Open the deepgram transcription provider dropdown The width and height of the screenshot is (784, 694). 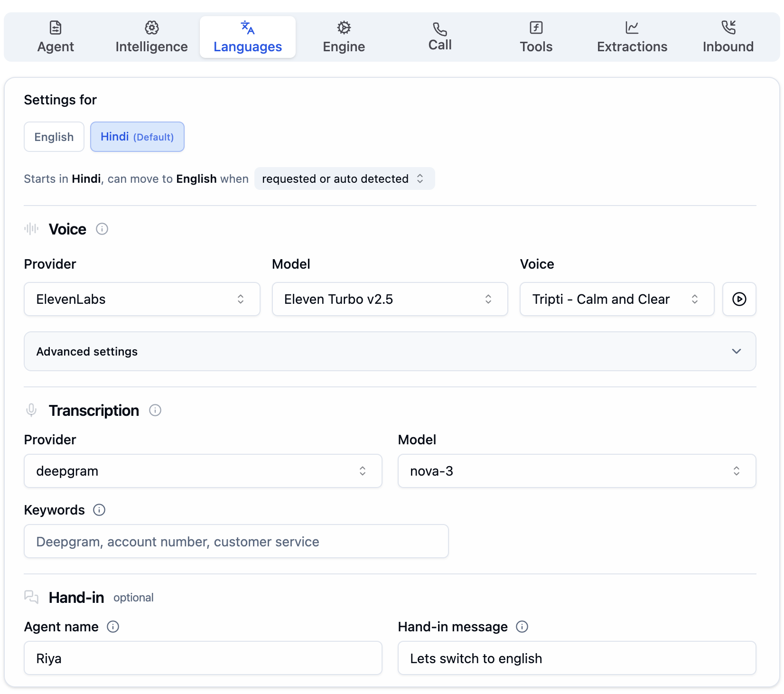[203, 471]
